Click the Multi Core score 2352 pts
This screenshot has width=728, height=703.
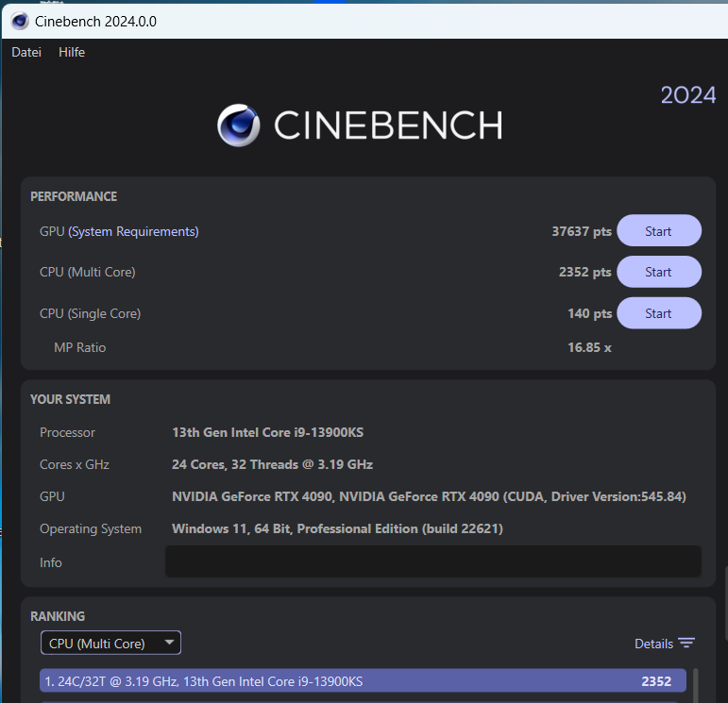(x=585, y=272)
